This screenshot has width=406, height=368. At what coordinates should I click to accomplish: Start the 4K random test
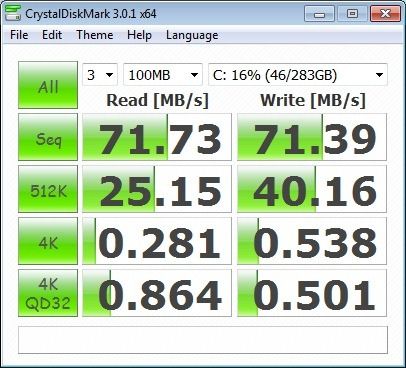[x=48, y=241]
